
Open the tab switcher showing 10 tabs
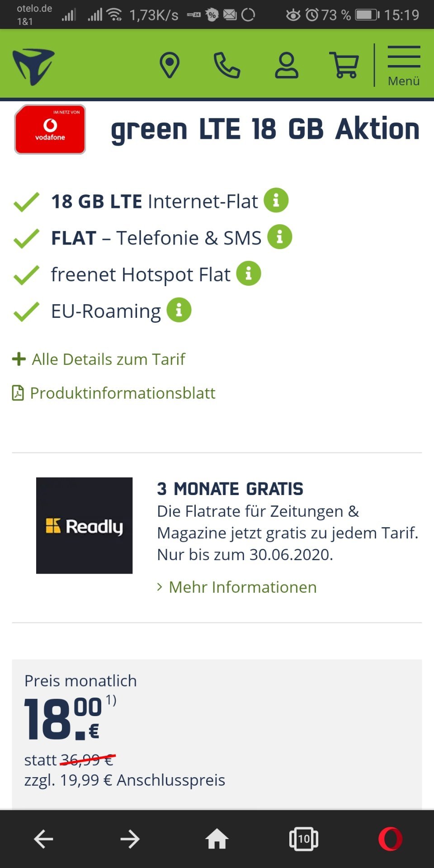(304, 839)
